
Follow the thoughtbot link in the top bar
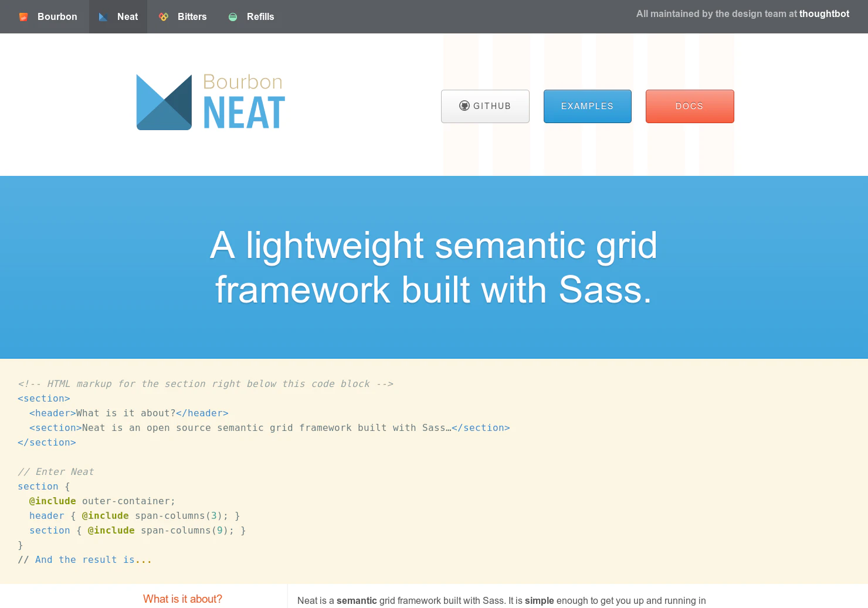(824, 13)
